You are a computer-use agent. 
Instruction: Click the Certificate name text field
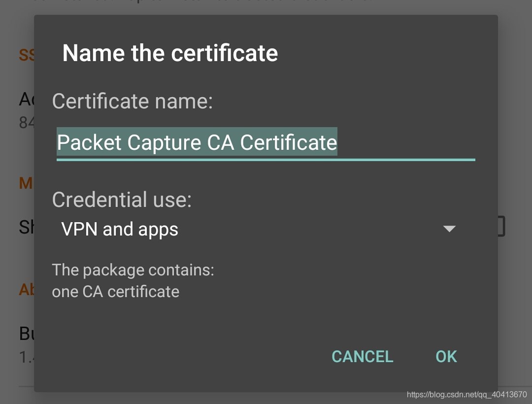[x=404, y=143]
